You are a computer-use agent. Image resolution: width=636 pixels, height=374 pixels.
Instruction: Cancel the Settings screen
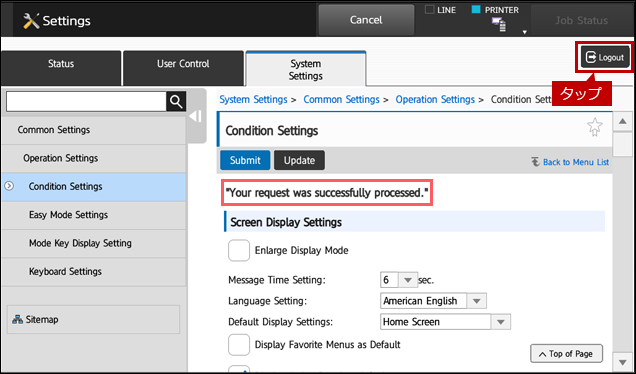(366, 20)
